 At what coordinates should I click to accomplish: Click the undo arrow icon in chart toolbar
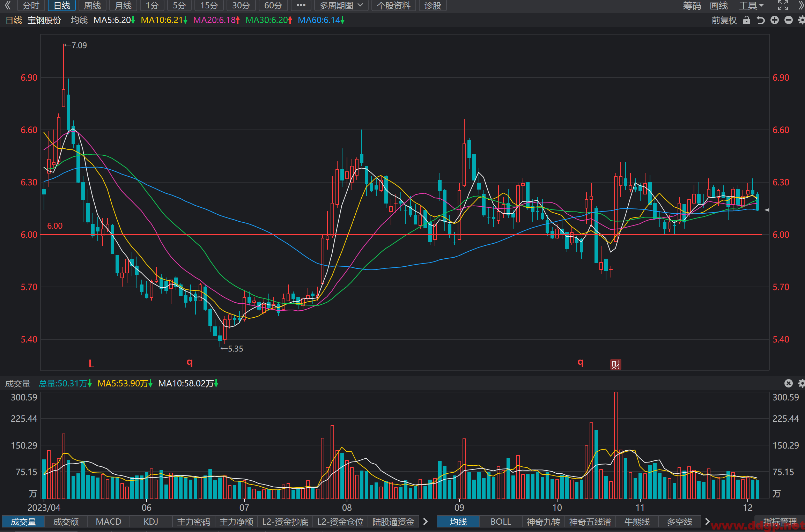point(761,20)
